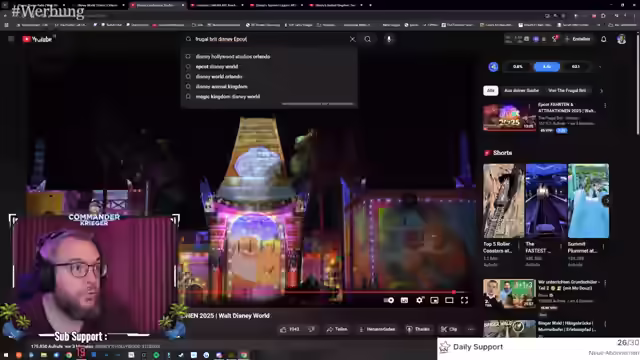The width and height of the screenshot is (640, 360).
Task: Click the Teilen share button
Action: click(x=337, y=329)
